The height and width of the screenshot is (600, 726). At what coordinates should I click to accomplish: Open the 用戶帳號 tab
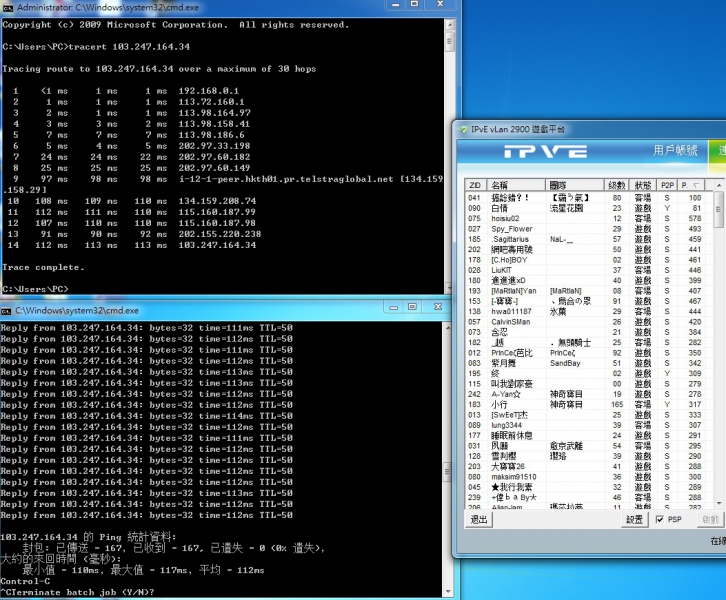(x=675, y=151)
